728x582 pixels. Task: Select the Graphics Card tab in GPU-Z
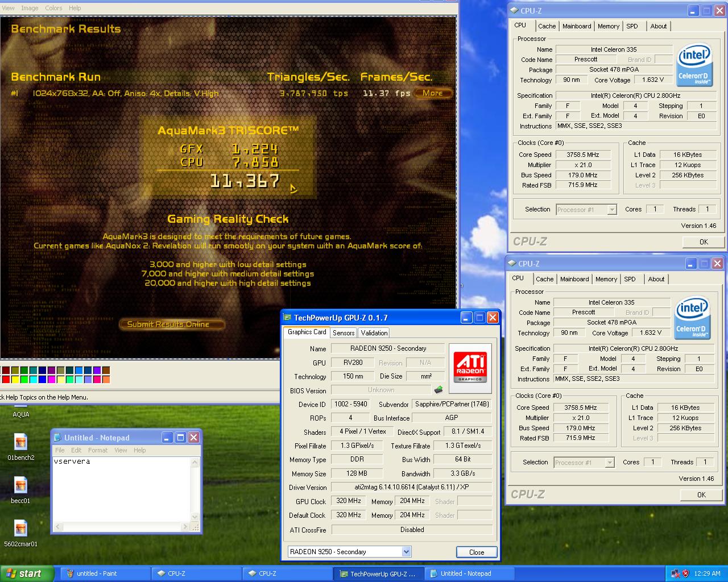307,332
